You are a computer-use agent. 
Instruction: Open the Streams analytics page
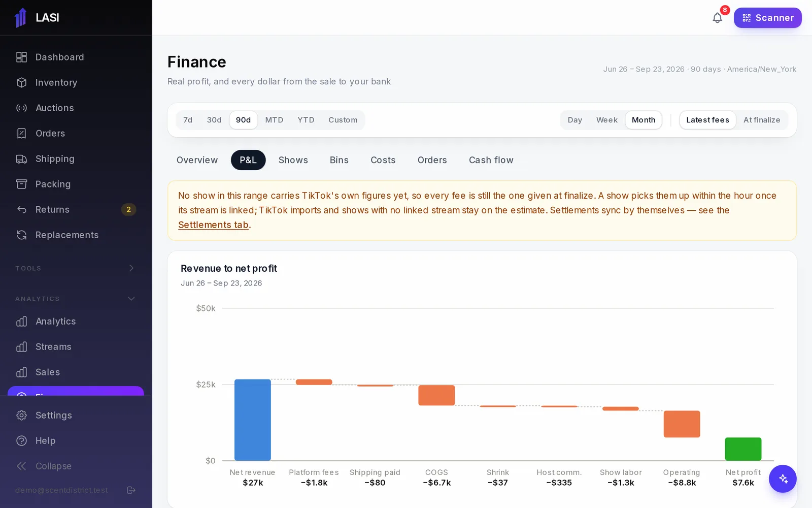(x=76, y=347)
